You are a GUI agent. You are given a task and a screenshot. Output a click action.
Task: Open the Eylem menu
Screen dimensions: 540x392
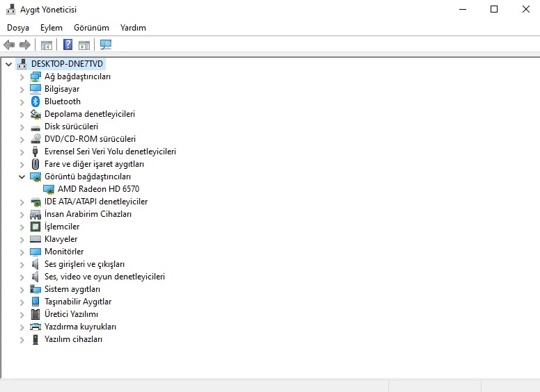[x=51, y=28]
